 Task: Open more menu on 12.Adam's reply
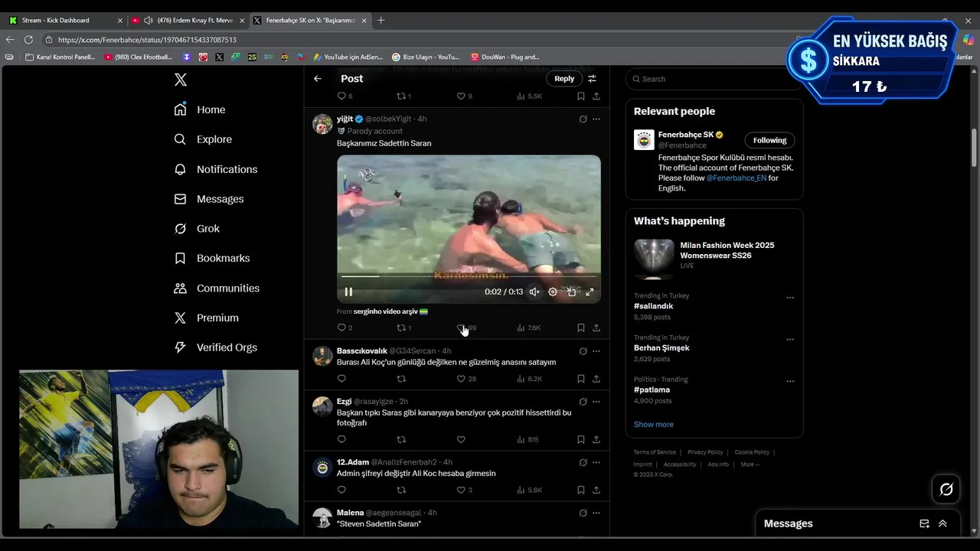596,462
